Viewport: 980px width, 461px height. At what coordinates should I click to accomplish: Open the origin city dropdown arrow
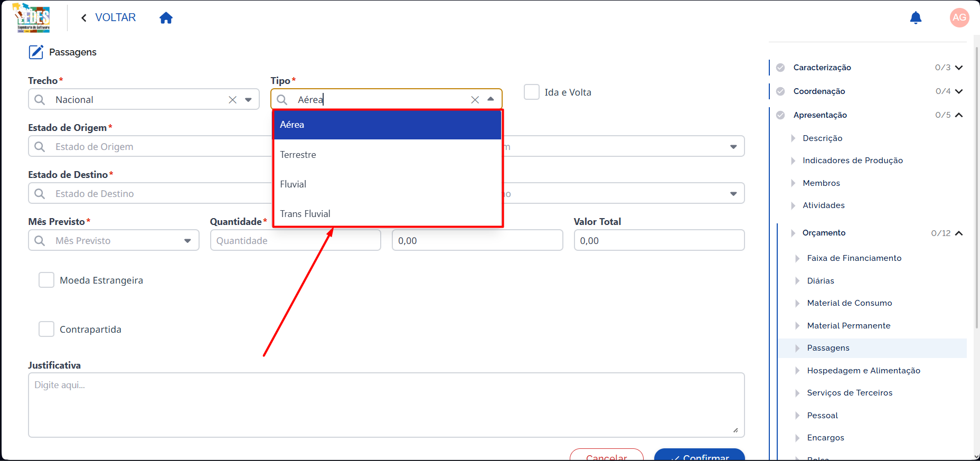click(x=733, y=147)
